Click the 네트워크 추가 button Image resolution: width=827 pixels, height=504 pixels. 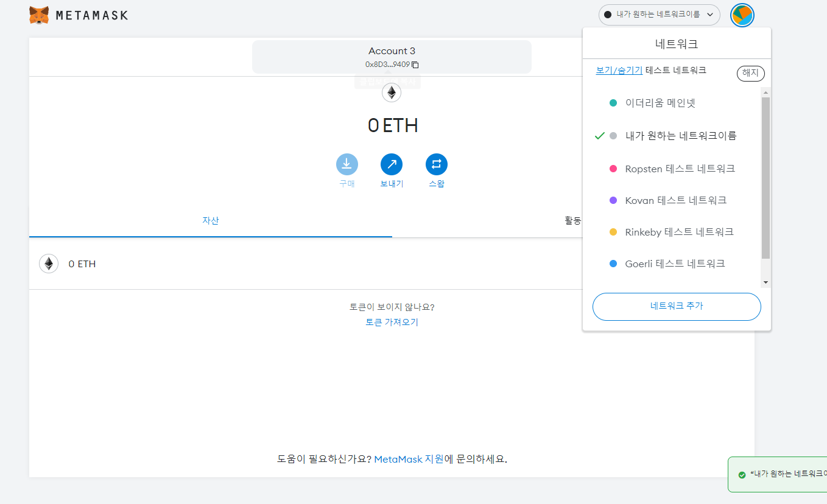point(676,306)
